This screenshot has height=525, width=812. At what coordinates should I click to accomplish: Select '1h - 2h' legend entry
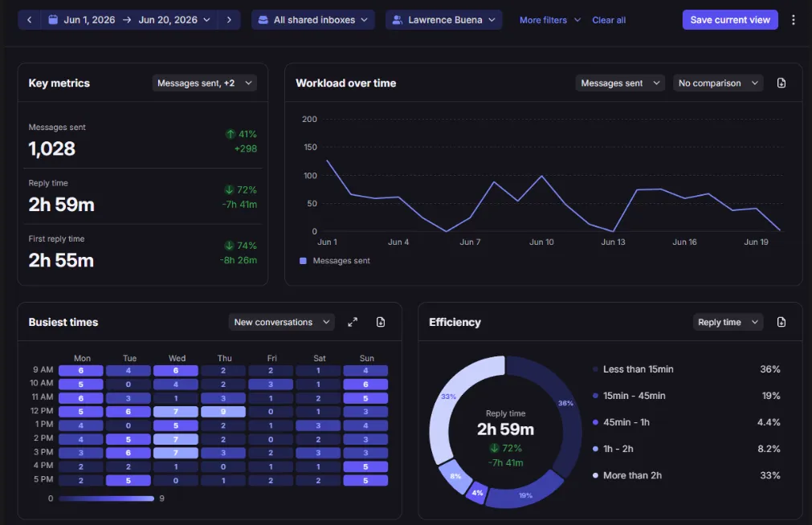pos(618,449)
